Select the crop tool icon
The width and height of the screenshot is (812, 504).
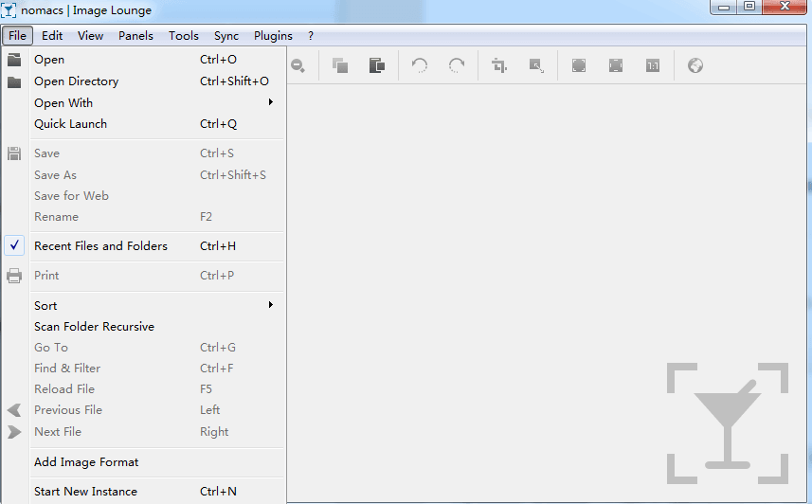click(499, 65)
